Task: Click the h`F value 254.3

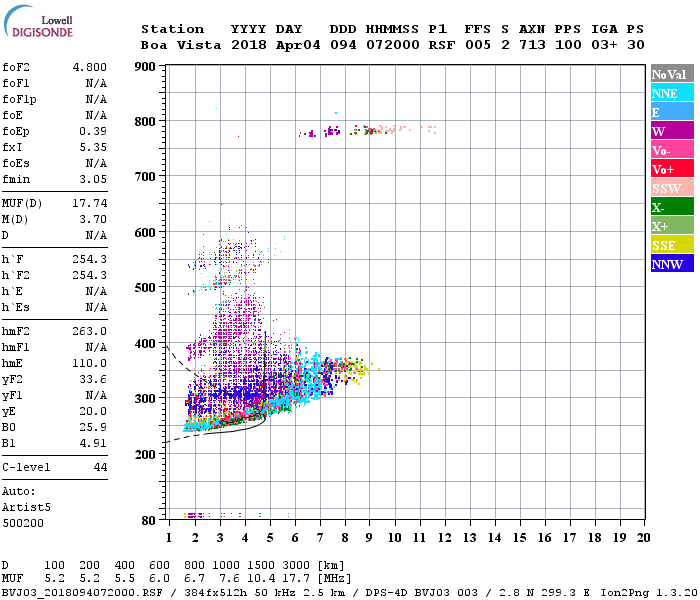Action: click(x=90, y=259)
